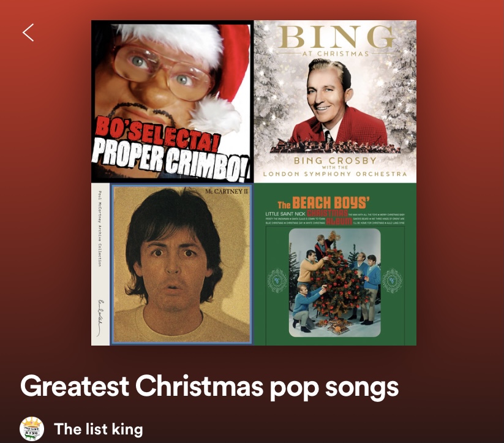The width and height of the screenshot is (504, 443).
Task: Select the Bing at Christmas album cover
Action: (335, 101)
